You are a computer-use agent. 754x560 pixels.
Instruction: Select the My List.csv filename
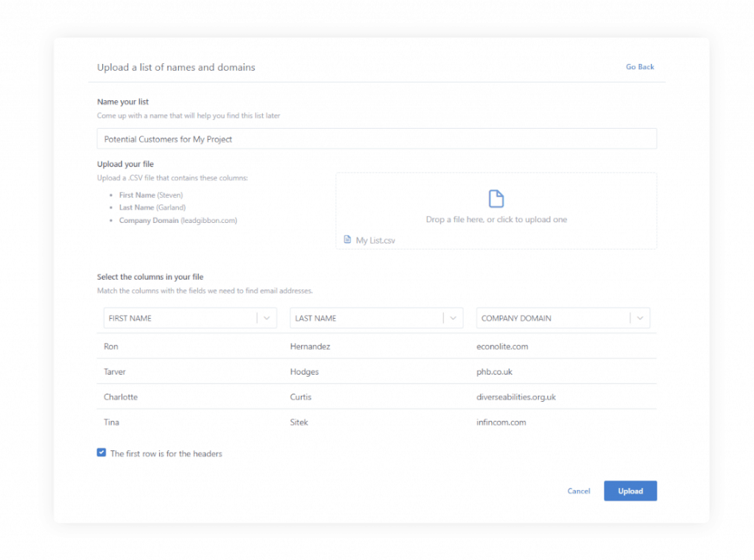(376, 240)
